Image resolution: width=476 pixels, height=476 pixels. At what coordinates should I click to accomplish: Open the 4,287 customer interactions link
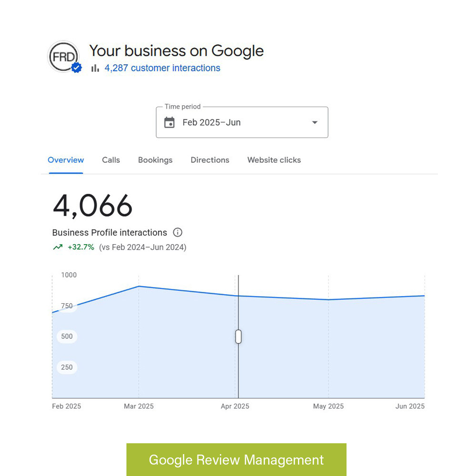(162, 68)
